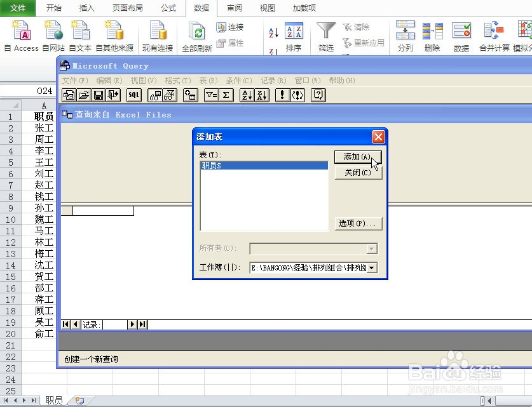The width and height of the screenshot is (532, 407).
Task: Switch to Review (审阅) tab
Action: pyautogui.click(x=235, y=8)
